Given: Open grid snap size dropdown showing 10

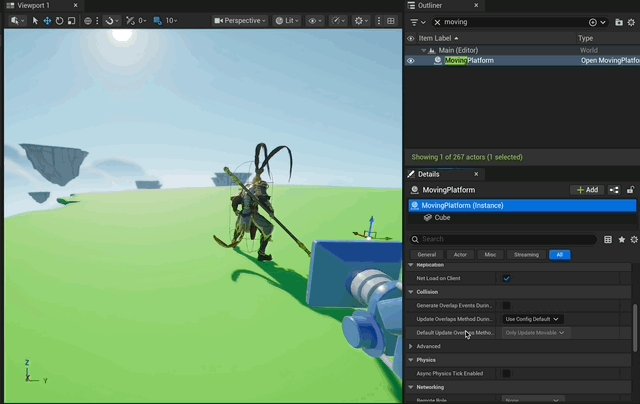Looking at the screenshot, I should [x=171, y=21].
